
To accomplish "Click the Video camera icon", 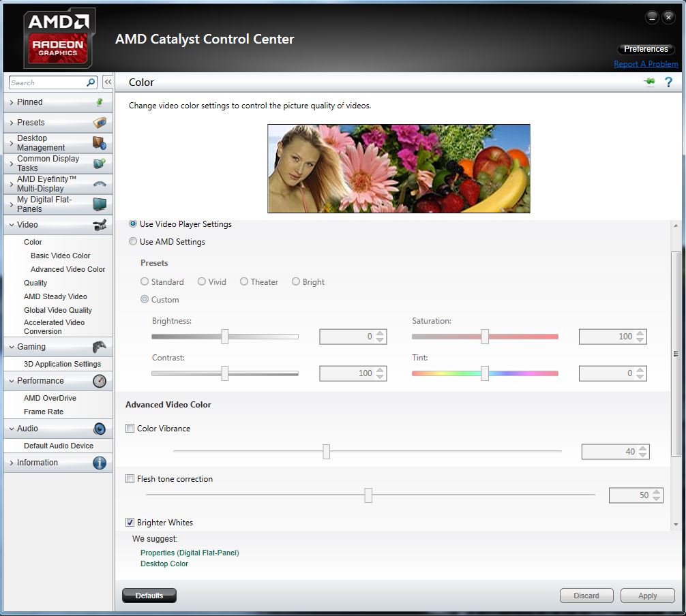I will [x=100, y=225].
